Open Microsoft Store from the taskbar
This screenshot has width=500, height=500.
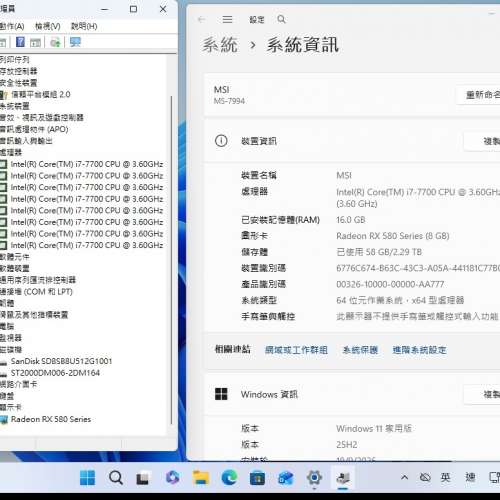point(257,478)
